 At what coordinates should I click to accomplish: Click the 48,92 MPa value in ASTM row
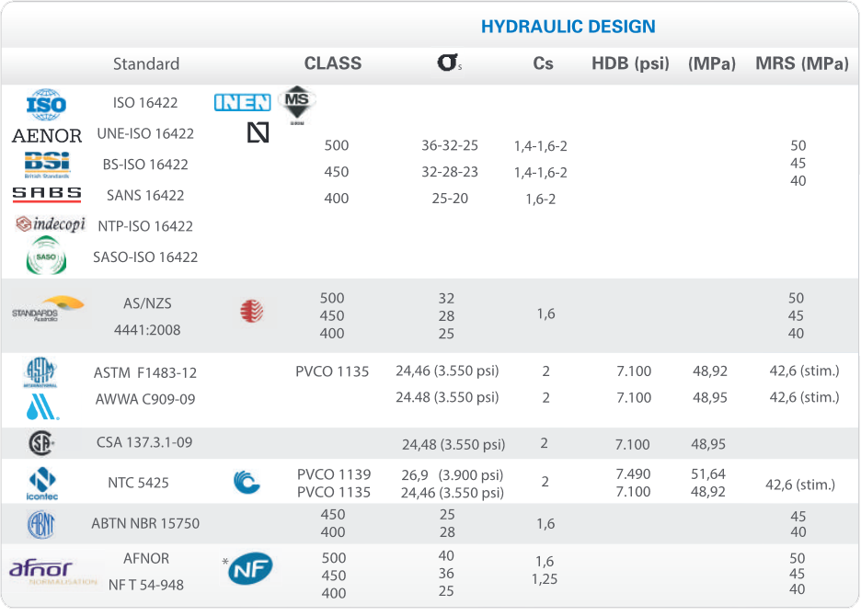710,371
